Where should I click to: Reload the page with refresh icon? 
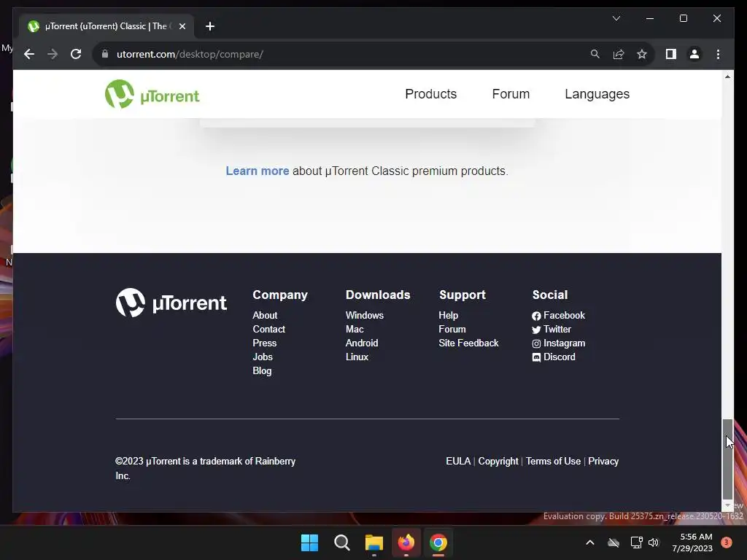click(76, 54)
